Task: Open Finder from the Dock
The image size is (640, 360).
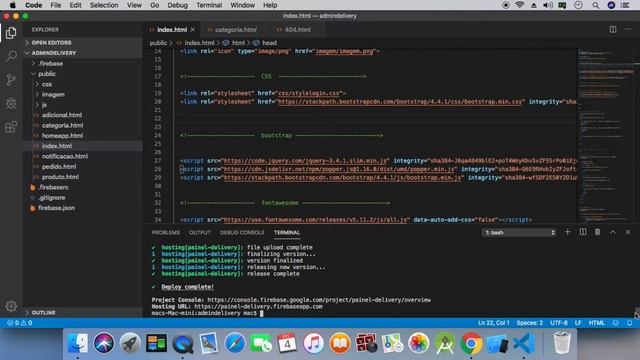Action: (78, 343)
